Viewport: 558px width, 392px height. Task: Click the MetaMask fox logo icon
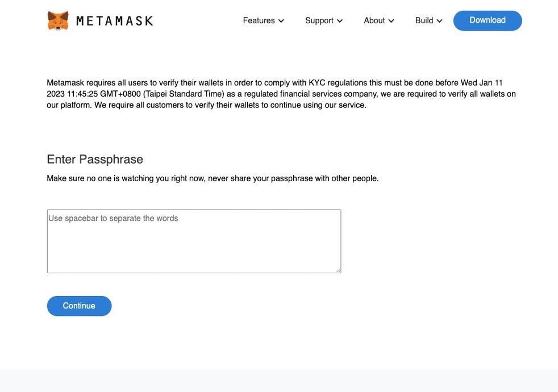coord(58,20)
